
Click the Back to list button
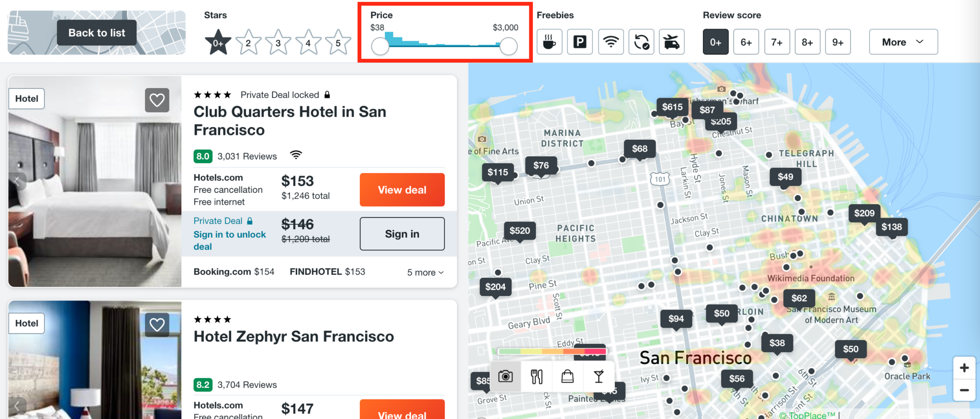(96, 33)
